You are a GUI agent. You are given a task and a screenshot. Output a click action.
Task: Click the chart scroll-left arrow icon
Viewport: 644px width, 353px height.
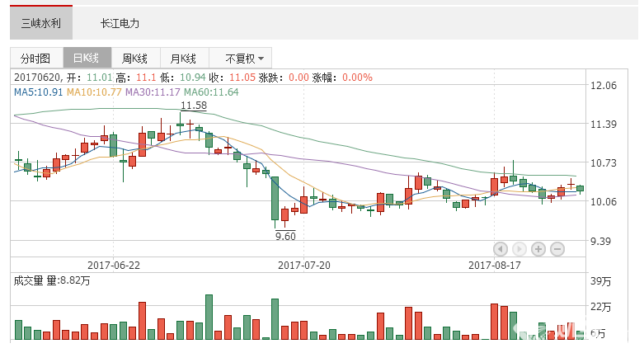click(501, 249)
